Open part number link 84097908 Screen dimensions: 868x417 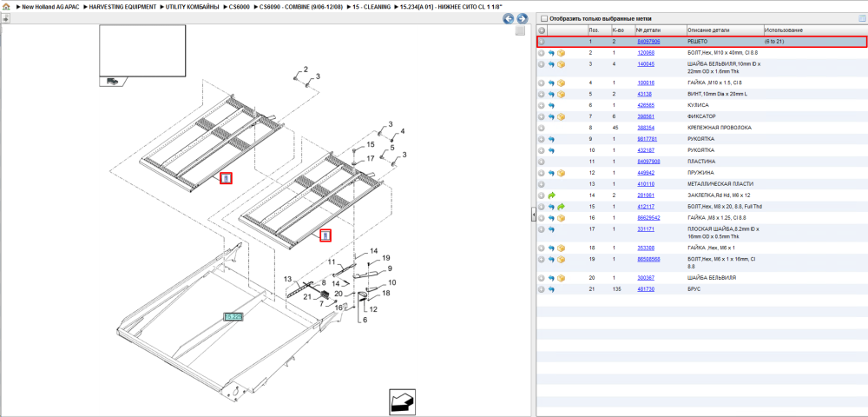648,162
